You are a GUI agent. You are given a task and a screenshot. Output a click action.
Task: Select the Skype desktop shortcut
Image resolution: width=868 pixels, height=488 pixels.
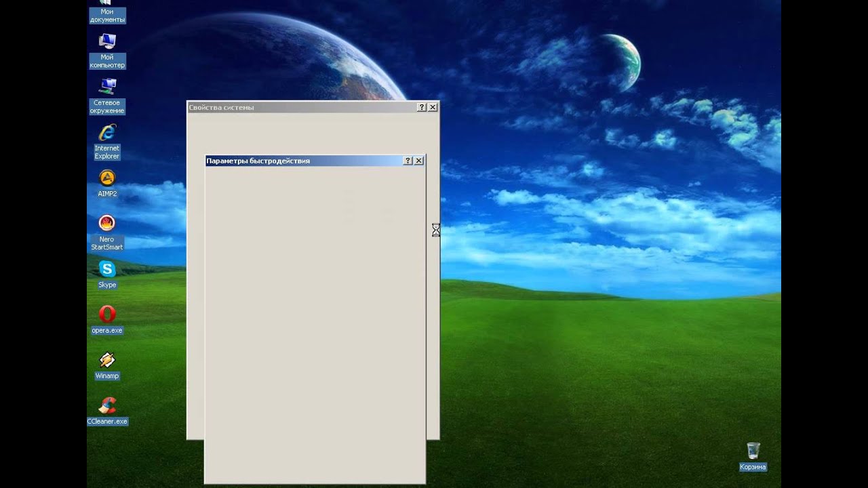coord(107,274)
